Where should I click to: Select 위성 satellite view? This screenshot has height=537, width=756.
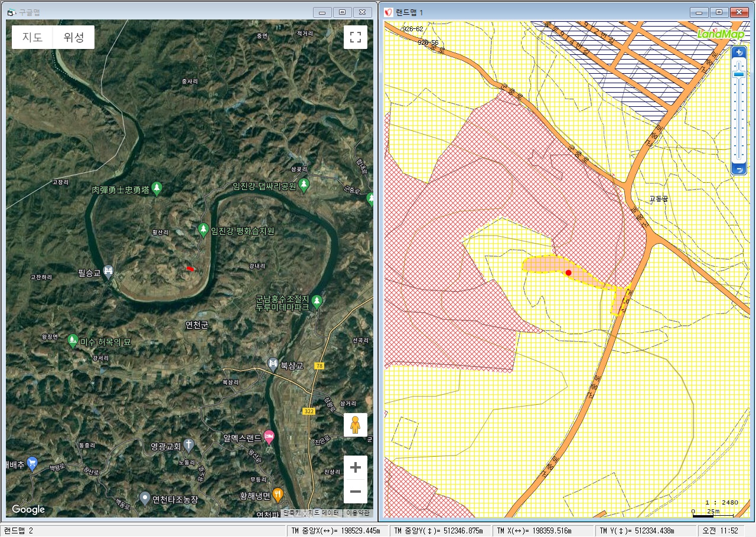click(74, 37)
